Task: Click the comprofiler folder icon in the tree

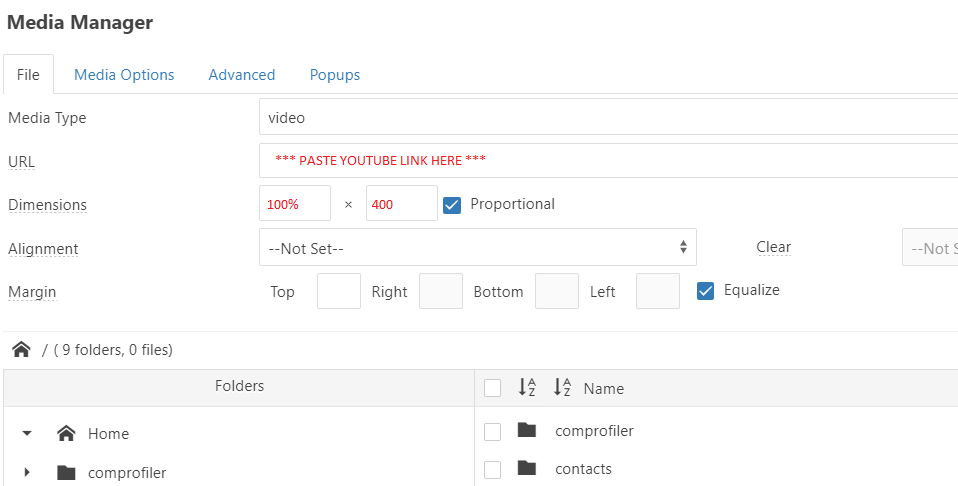Action: pyautogui.click(x=66, y=472)
